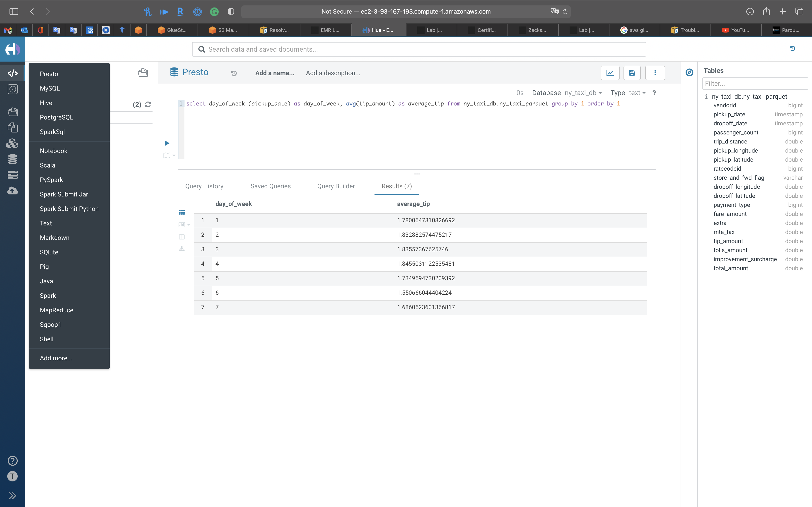The height and width of the screenshot is (507, 812).
Task: Click Add more... in the editor list
Action: pos(56,358)
